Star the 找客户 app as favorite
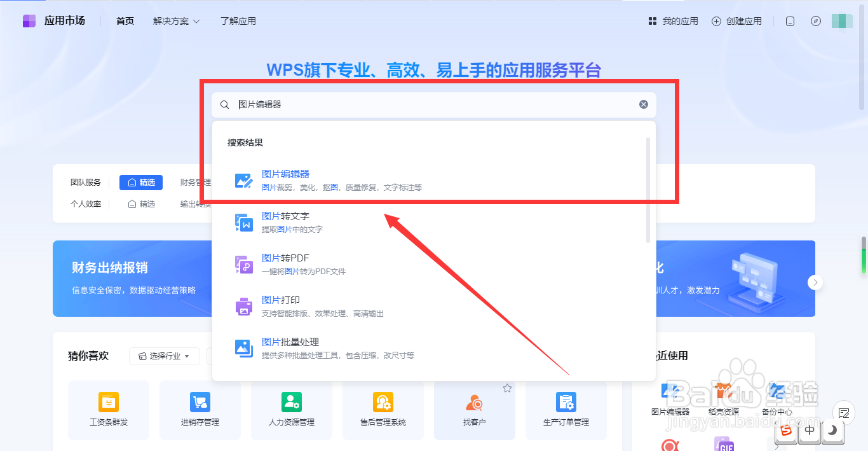868x451 pixels. tap(507, 388)
